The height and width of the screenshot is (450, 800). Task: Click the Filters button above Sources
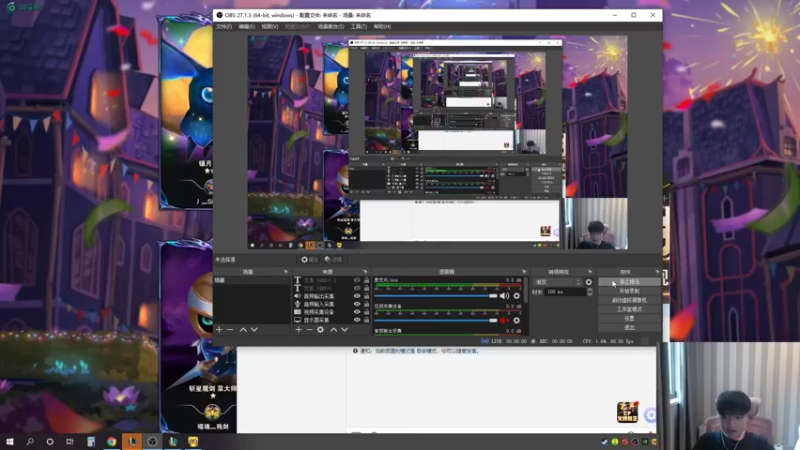click(333, 260)
